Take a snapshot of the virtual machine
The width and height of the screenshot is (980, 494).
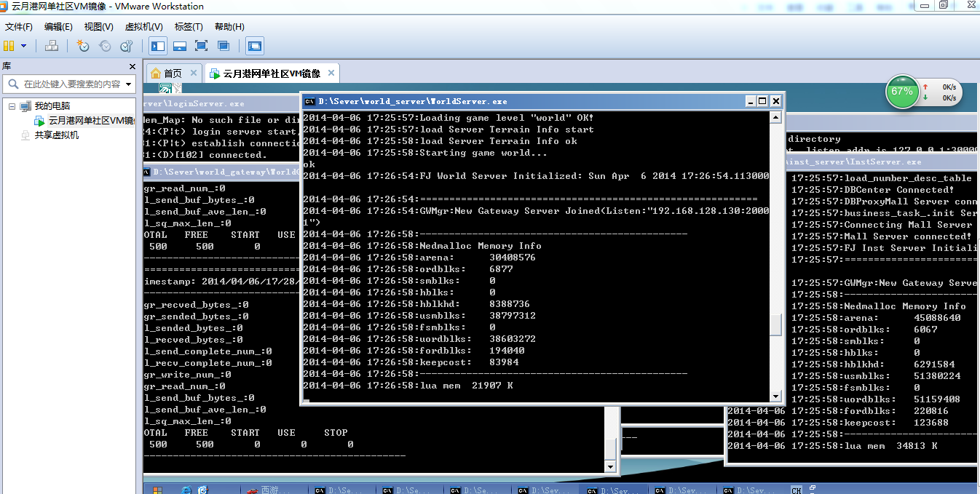click(x=83, y=46)
